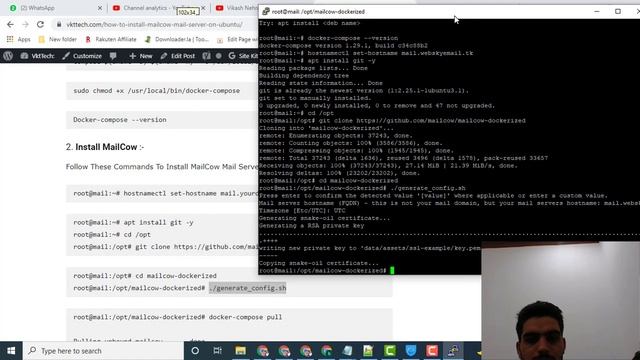Click 'docker-compose pull' command line
Screen dimensions: 640x360
tap(178, 317)
